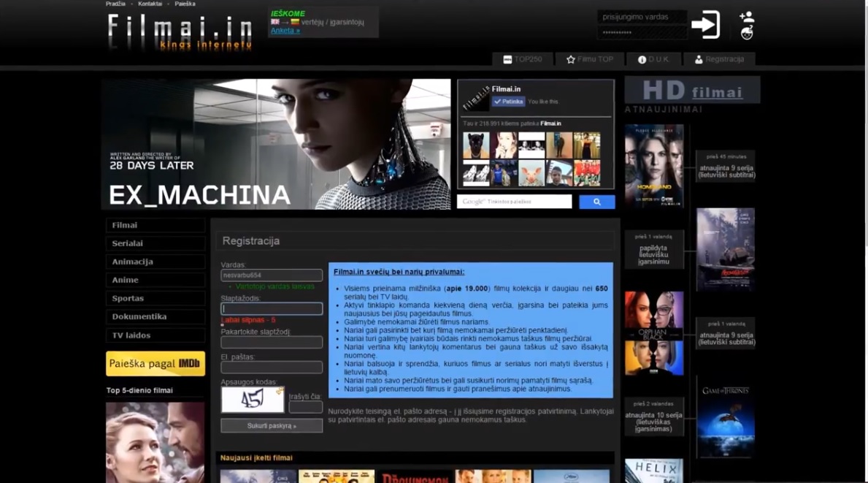
Task: Click the login arrow icon
Action: [705, 25]
